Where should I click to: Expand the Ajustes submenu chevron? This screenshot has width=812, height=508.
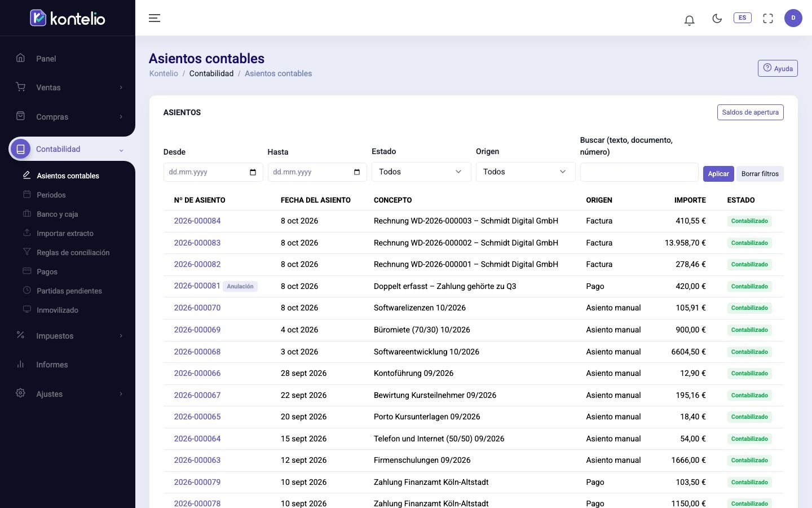[x=121, y=394]
